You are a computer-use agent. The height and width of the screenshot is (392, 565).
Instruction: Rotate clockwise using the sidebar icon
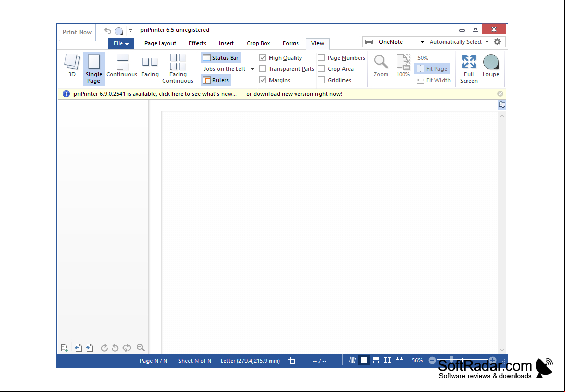[104, 347]
